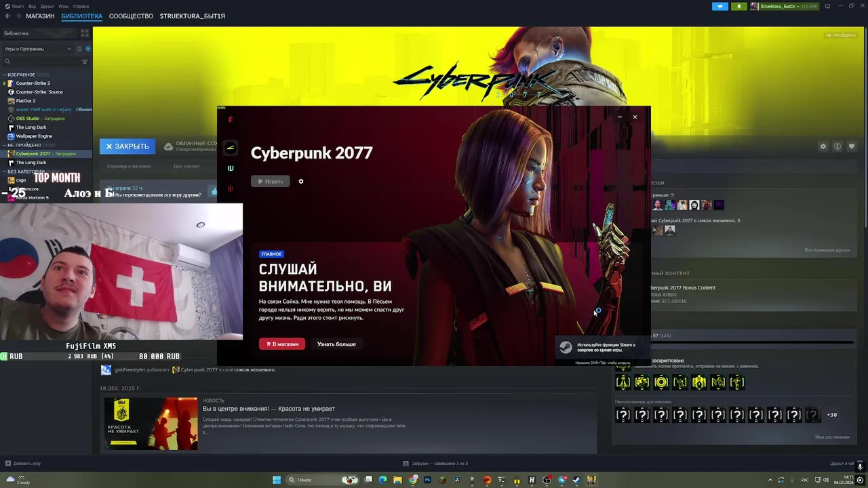Image resolution: width=868 pixels, height=488 pixels.
Task: Click Узнать больше button
Action: tap(336, 344)
